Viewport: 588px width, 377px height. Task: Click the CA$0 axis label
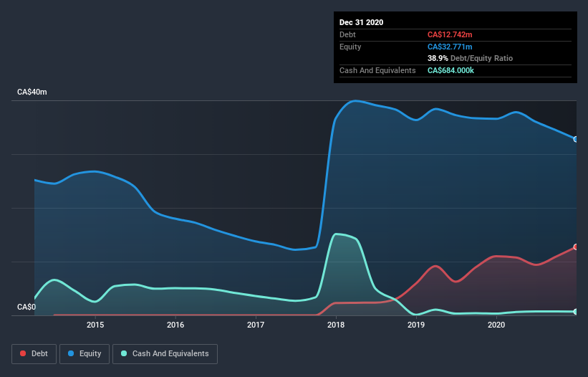pyautogui.click(x=26, y=307)
